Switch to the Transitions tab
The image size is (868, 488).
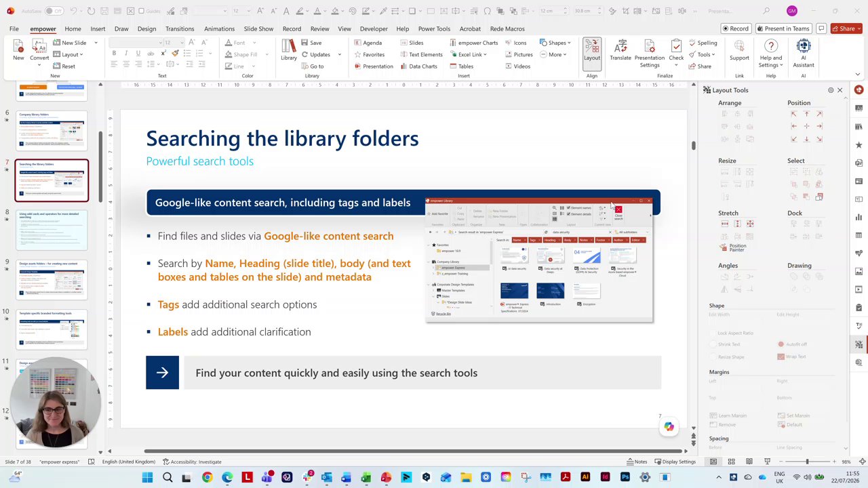pos(180,28)
